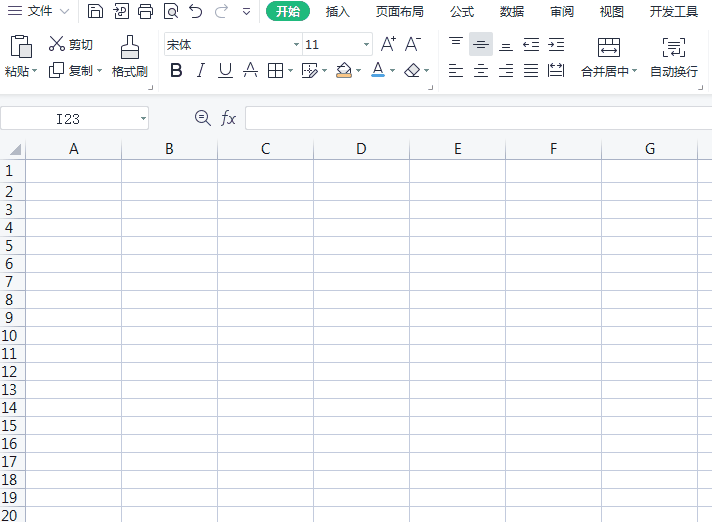Align text left
The image size is (712, 522).
click(456, 71)
